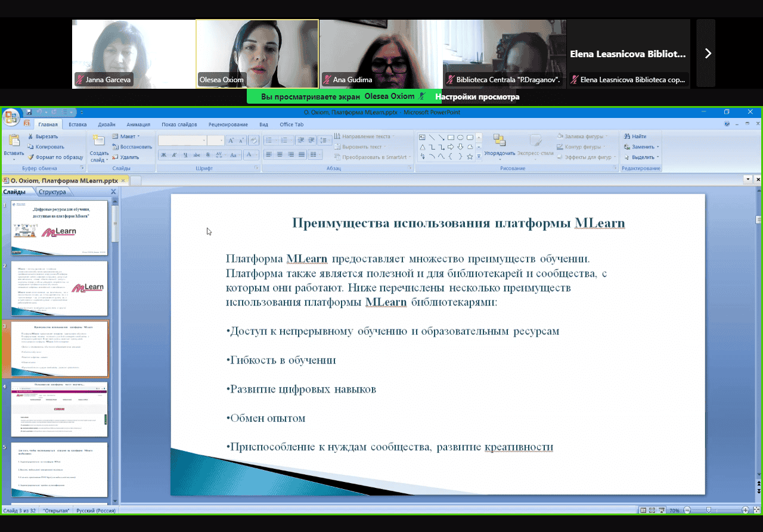Click Копировать (copy) button
The image size is (763, 532).
[x=46, y=147]
